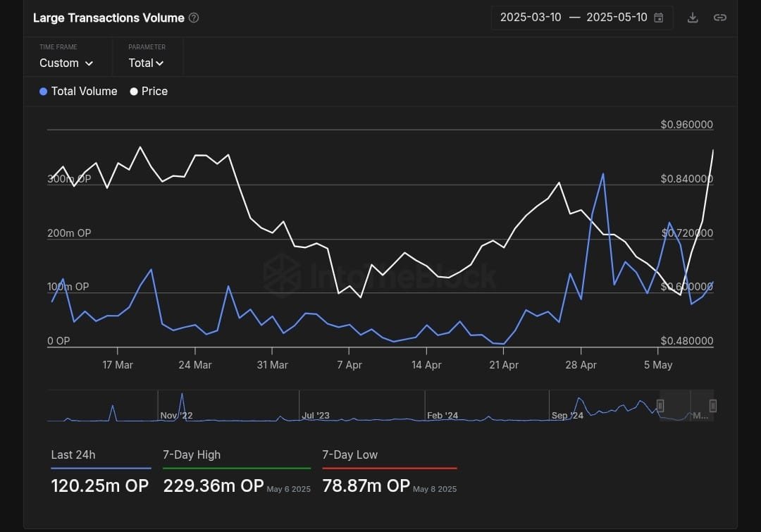Toggle the Price series legend

(x=149, y=92)
